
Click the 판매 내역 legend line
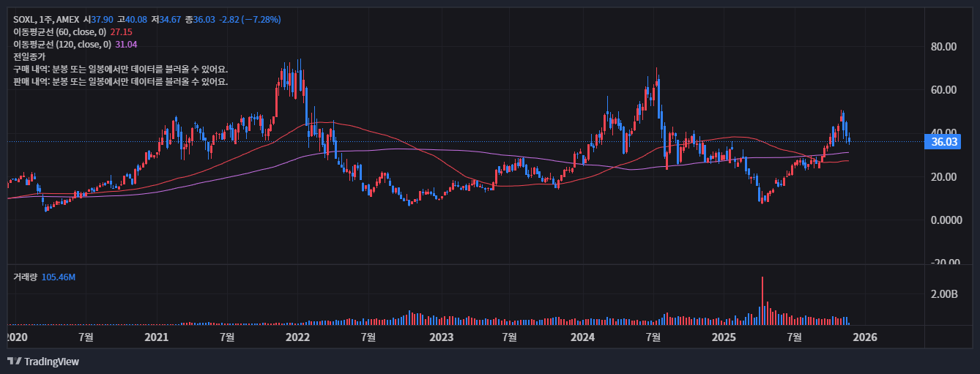point(120,81)
